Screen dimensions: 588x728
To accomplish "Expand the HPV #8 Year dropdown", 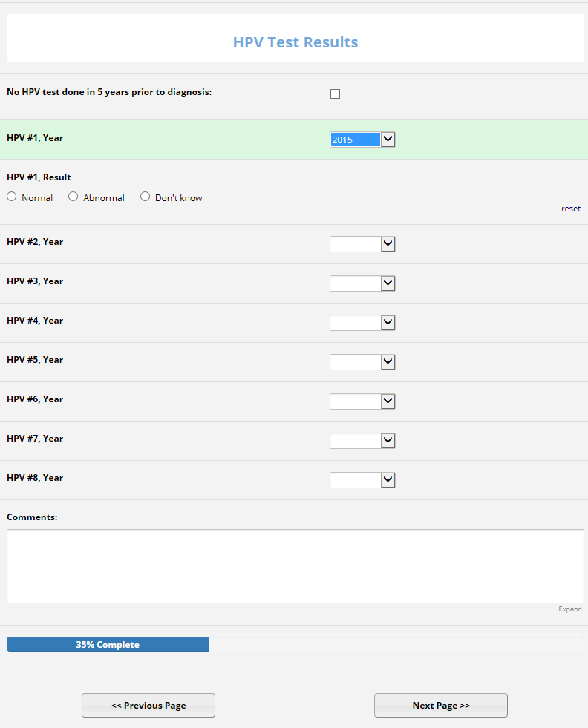I will pyautogui.click(x=362, y=480).
